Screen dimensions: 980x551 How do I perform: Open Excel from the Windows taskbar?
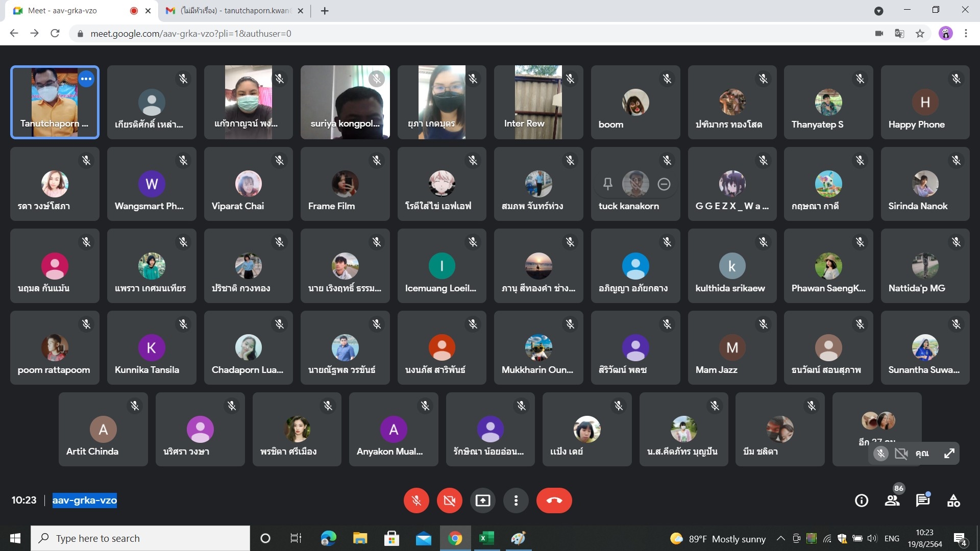click(486, 538)
